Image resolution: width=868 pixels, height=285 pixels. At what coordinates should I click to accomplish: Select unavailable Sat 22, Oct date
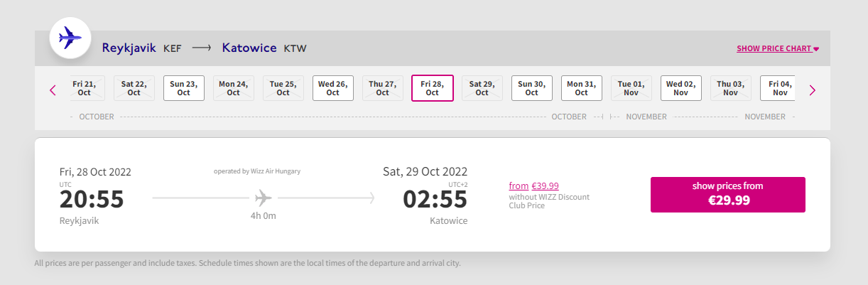(134, 88)
